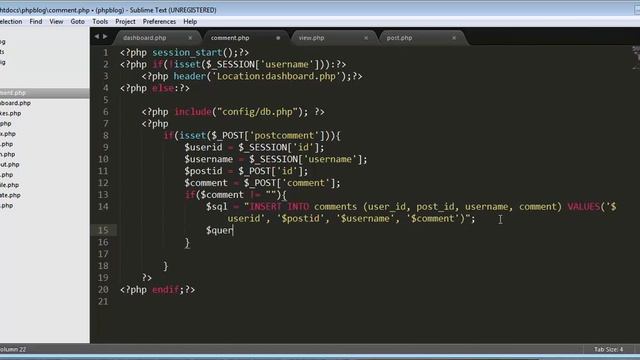This screenshot has height=360, width=640.
Task: Switch to the view.php tab
Action: [x=311, y=38]
